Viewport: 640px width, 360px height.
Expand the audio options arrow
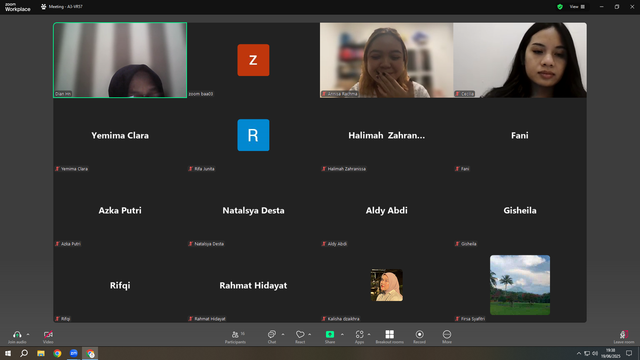point(28,334)
